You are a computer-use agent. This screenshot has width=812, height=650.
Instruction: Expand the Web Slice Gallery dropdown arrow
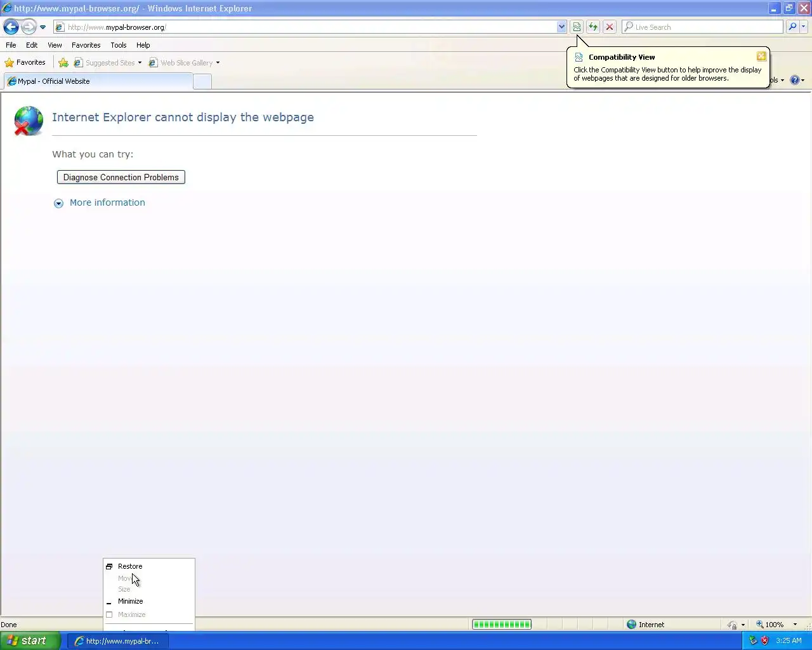pos(218,63)
